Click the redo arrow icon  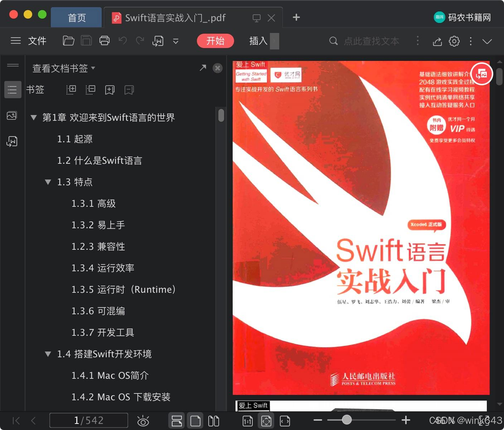coord(140,41)
